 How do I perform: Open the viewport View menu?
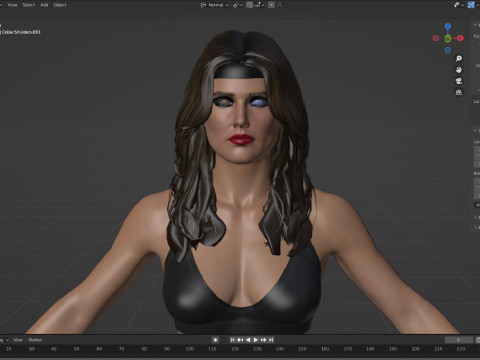pyautogui.click(x=12, y=5)
